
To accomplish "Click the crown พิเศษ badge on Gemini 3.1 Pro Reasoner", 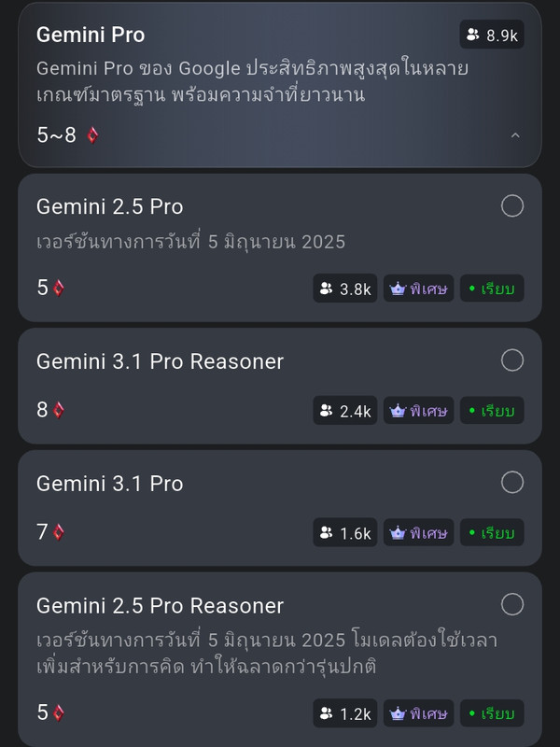I will [418, 410].
